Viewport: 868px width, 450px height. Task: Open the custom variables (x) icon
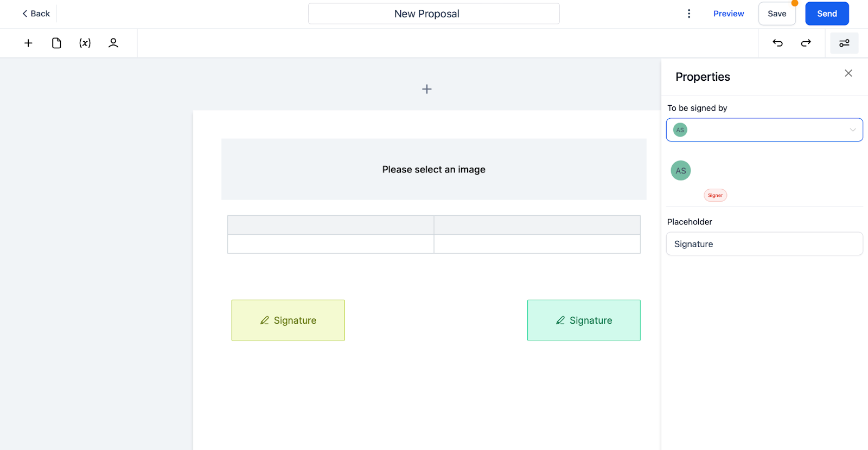coord(85,43)
